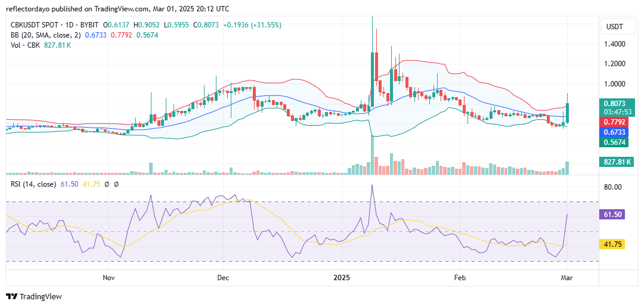Click the USDT currency label on price axis
This screenshot has height=307, width=644.
click(615, 27)
